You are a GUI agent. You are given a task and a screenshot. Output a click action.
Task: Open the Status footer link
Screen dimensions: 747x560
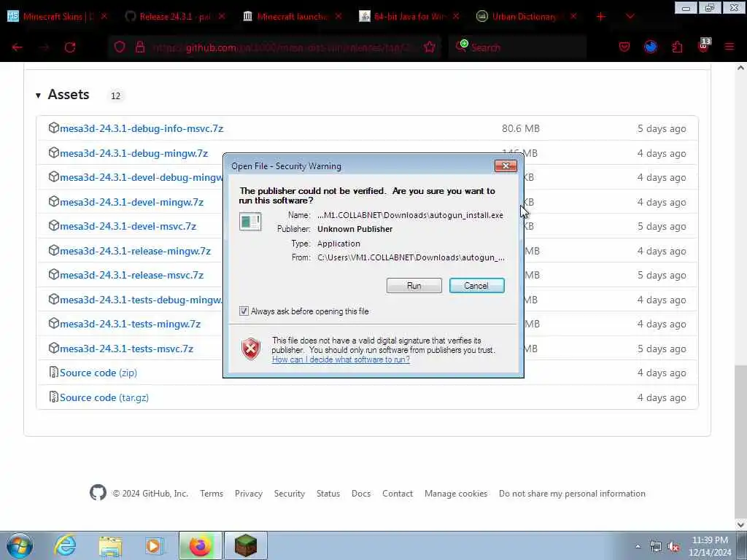pyautogui.click(x=328, y=494)
